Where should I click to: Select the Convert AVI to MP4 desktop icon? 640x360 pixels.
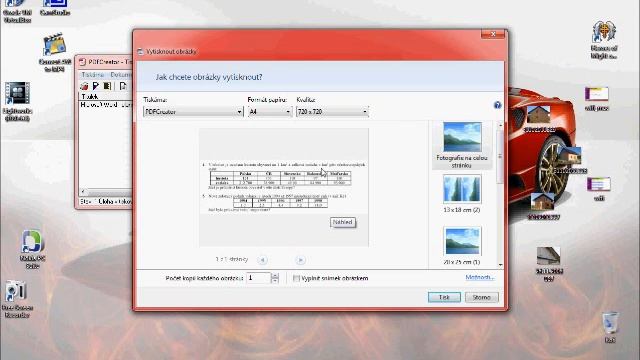pyautogui.click(x=55, y=53)
